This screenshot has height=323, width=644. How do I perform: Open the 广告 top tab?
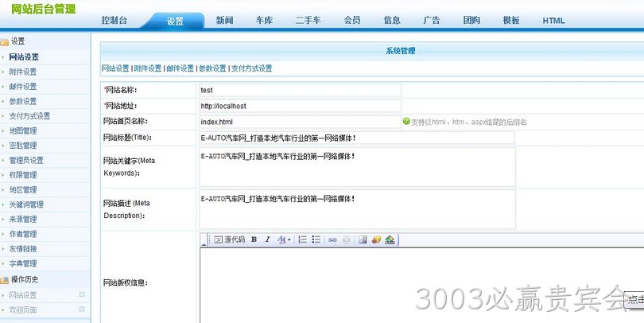[x=432, y=20]
